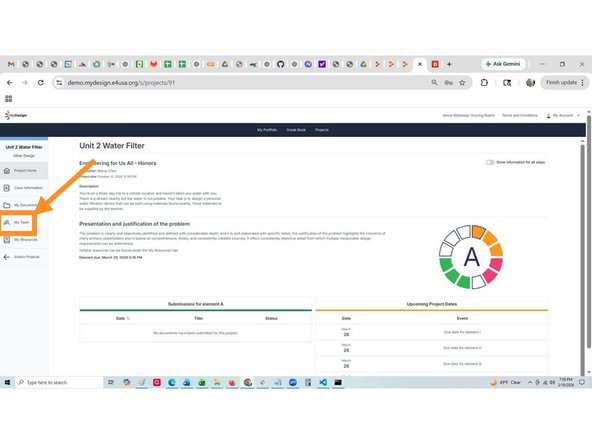Open About MyDesign Scoring Rubric link
This screenshot has height=444, width=592.
469,116
